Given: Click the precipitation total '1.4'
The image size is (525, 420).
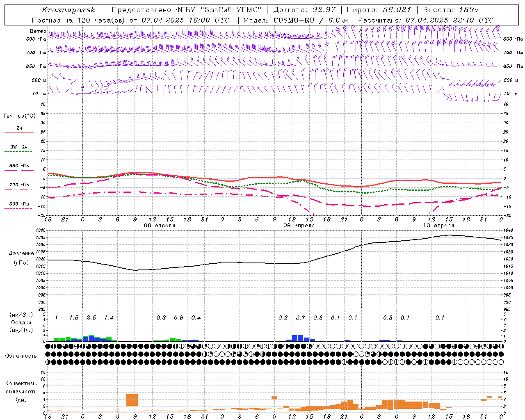Looking at the screenshot, I should pyautogui.click(x=109, y=318).
